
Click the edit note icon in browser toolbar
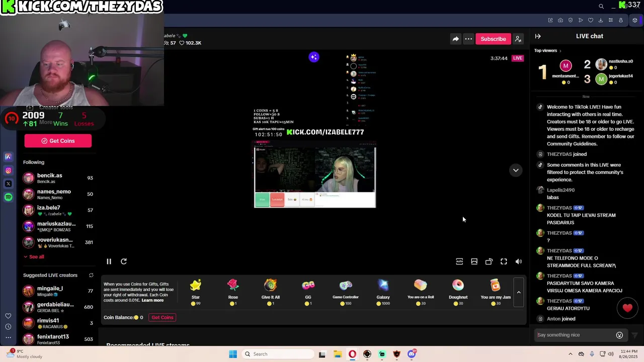coord(550,20)
